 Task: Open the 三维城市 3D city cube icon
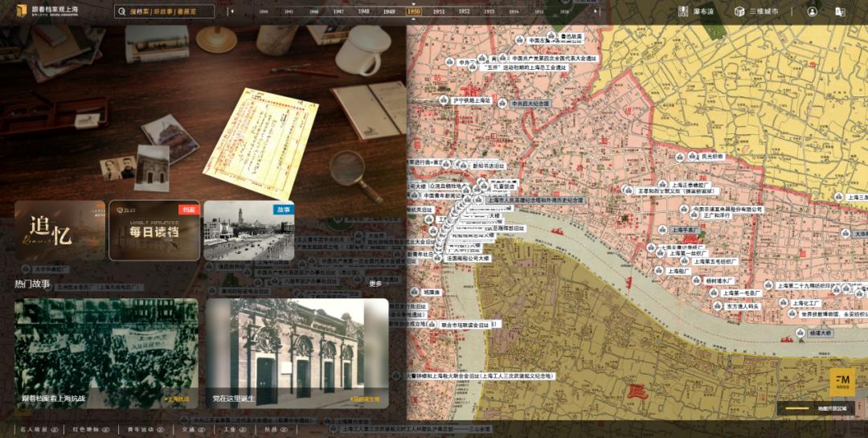click(x=739, y=12)
